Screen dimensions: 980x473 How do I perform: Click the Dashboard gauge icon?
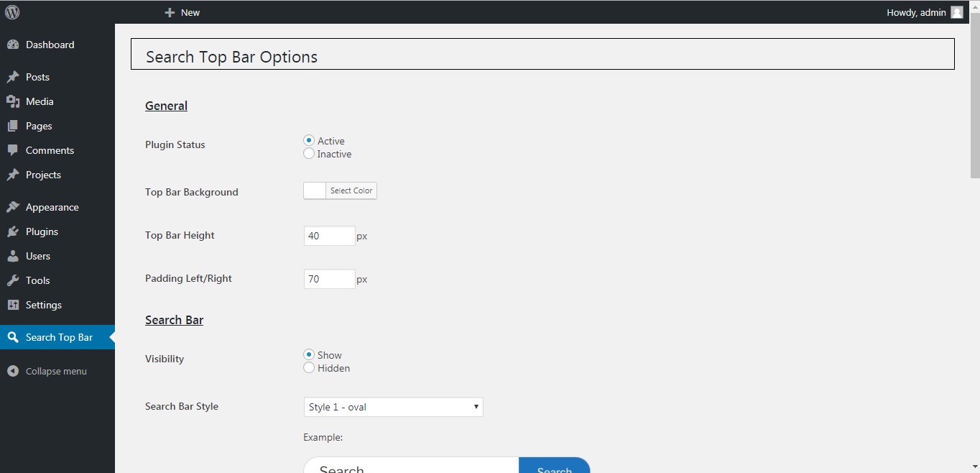click(13, 45)
